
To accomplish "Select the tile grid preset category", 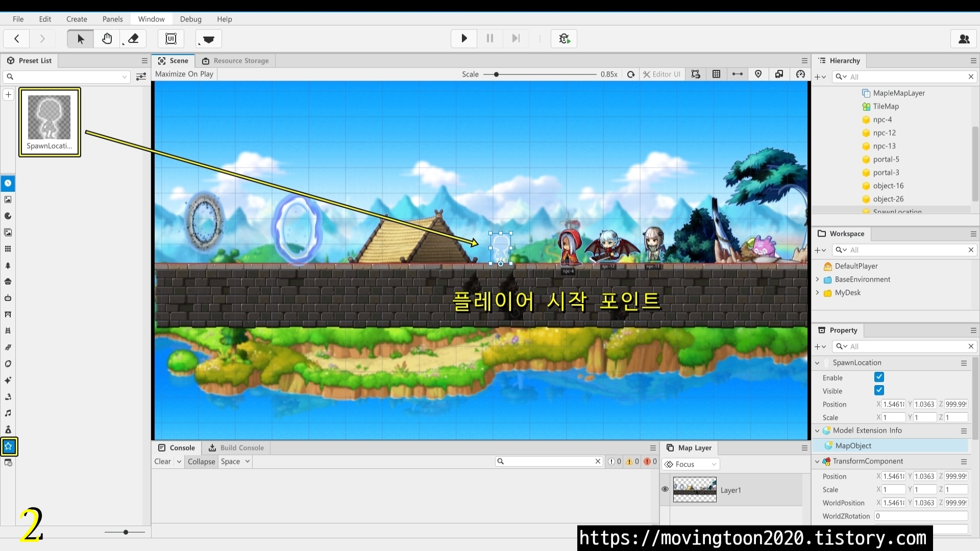I will tap(8, 249).
